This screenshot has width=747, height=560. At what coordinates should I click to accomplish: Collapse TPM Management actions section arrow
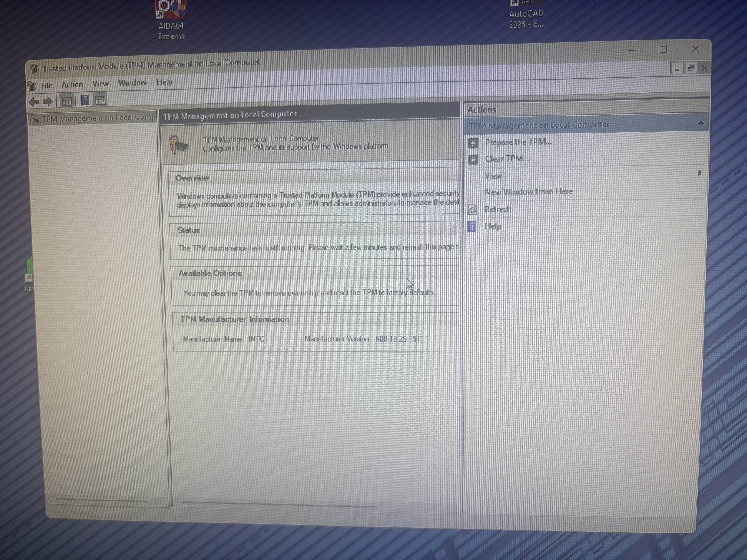coord(701,123)
